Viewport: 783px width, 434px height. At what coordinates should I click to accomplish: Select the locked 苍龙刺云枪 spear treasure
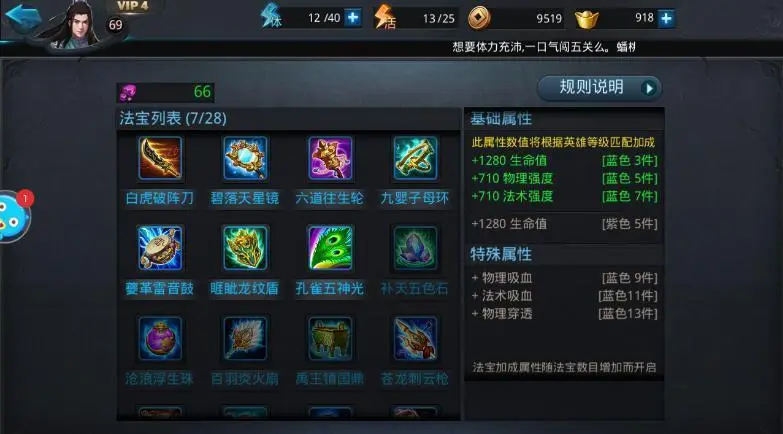[x=414, y=338]
